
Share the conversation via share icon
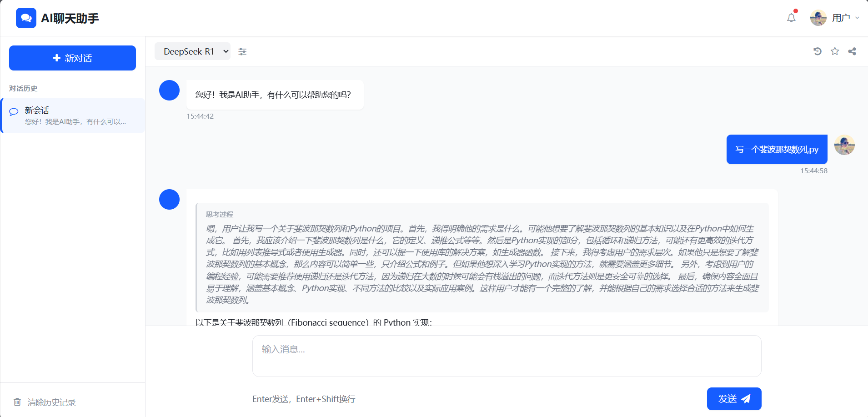point(852,51)
